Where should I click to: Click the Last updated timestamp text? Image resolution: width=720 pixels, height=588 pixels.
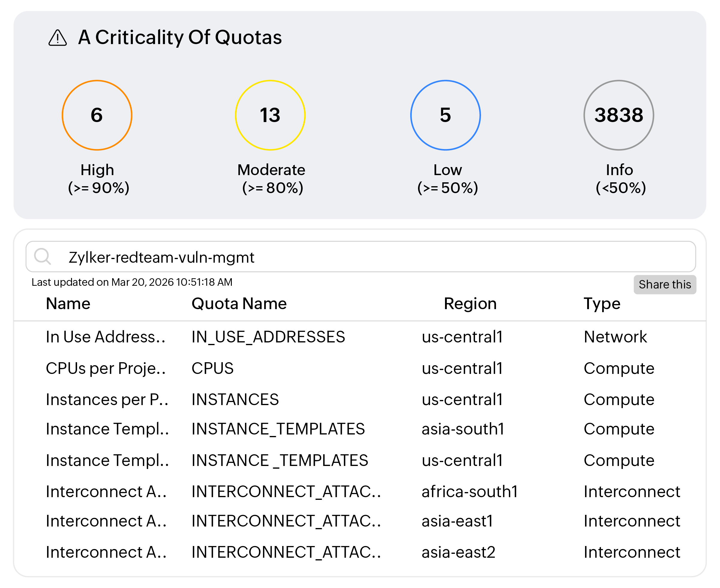[132, 282]
